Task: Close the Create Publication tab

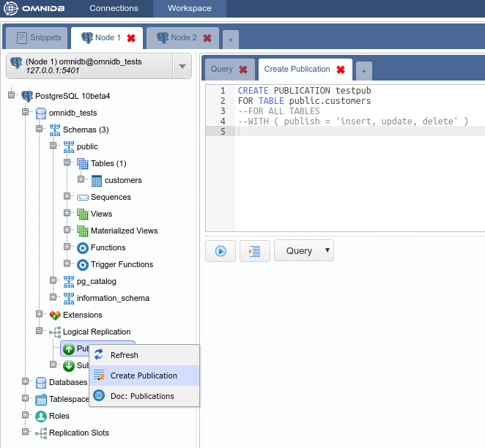Action: pos(340,70)
